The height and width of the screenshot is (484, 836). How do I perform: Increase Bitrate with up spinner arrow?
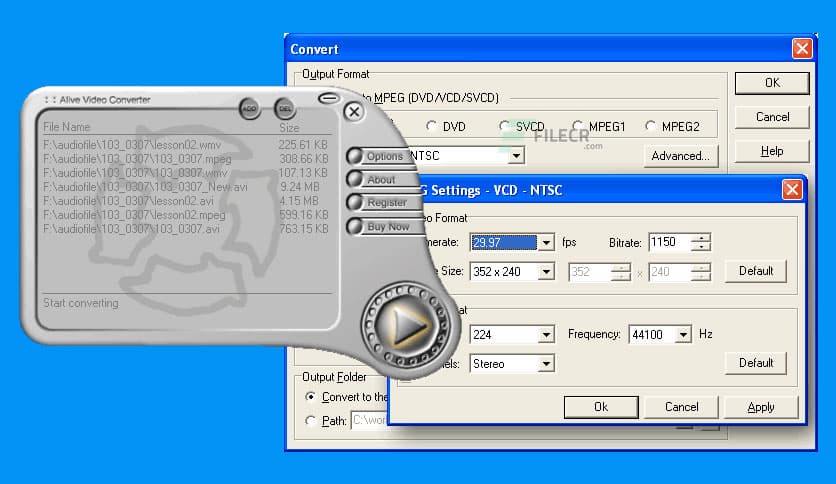click(701, 238)
